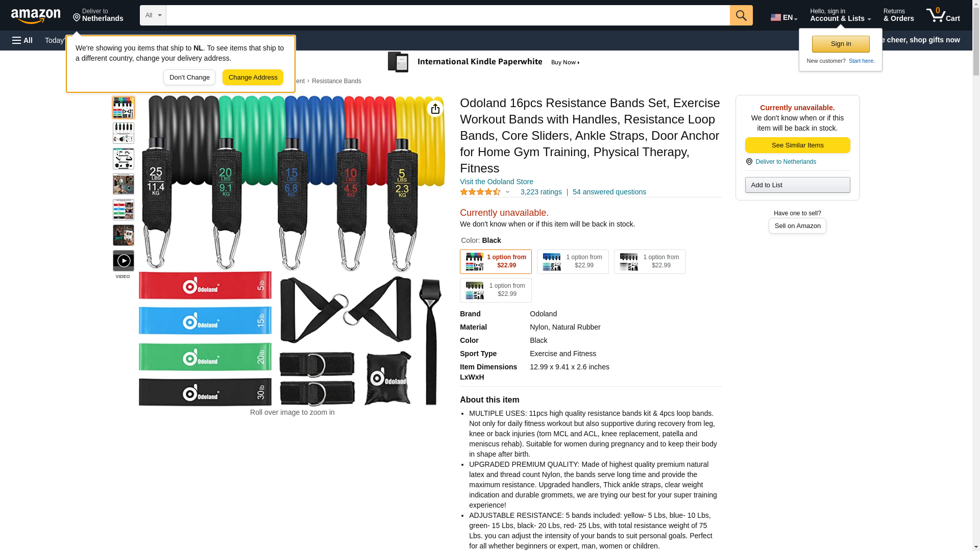The height and width of the screenshot is (551, 980).
Task: Click the star rating icons
Action: [480, 192]
